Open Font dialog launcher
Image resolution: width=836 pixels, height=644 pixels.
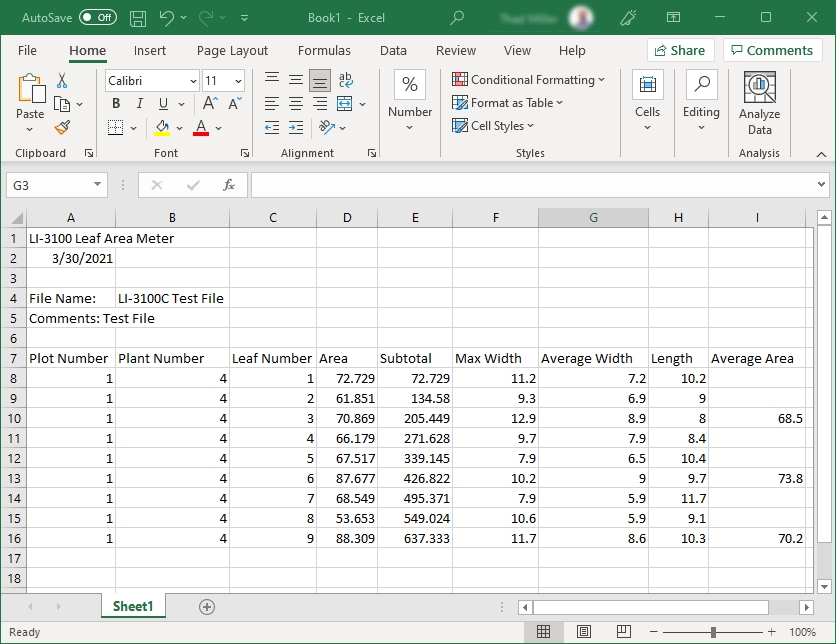245,154
